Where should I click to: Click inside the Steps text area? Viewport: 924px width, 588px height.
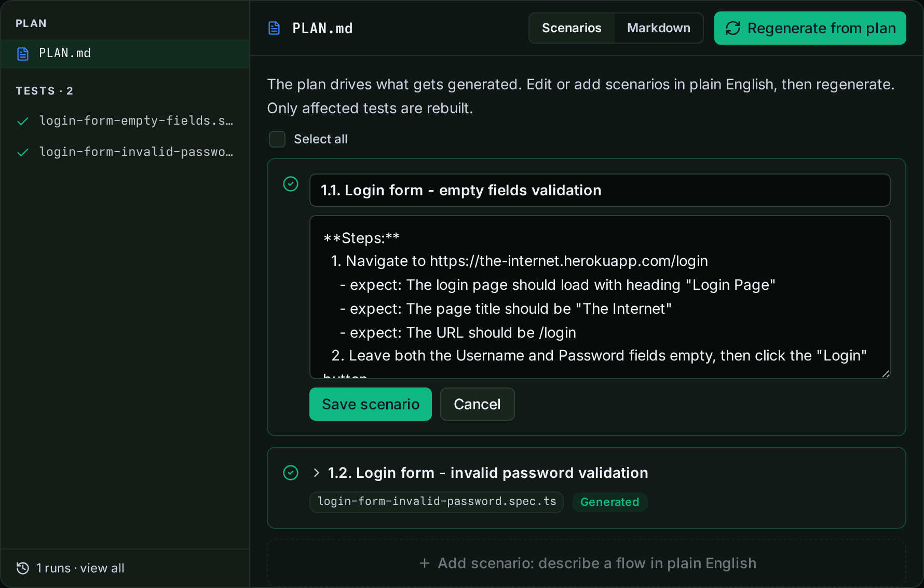(x=600, y=297)
